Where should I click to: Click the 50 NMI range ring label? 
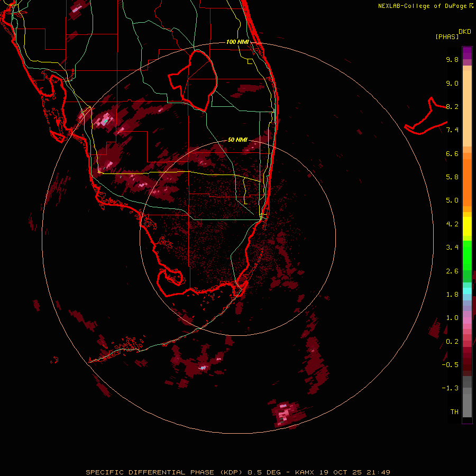click(x=237, y=140)
